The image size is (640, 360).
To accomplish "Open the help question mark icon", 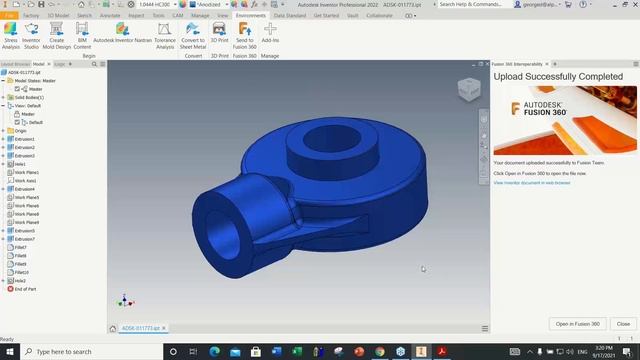I will tap(583, 4).
